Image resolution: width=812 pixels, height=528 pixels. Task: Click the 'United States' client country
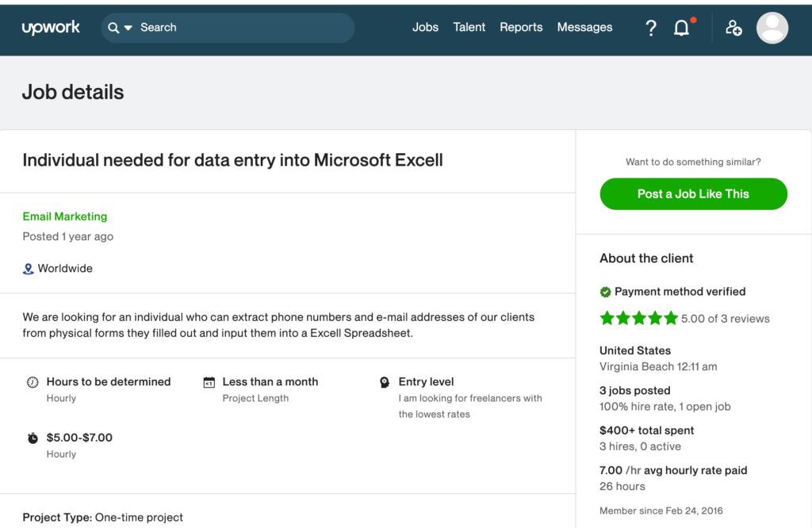coord(635,350)
